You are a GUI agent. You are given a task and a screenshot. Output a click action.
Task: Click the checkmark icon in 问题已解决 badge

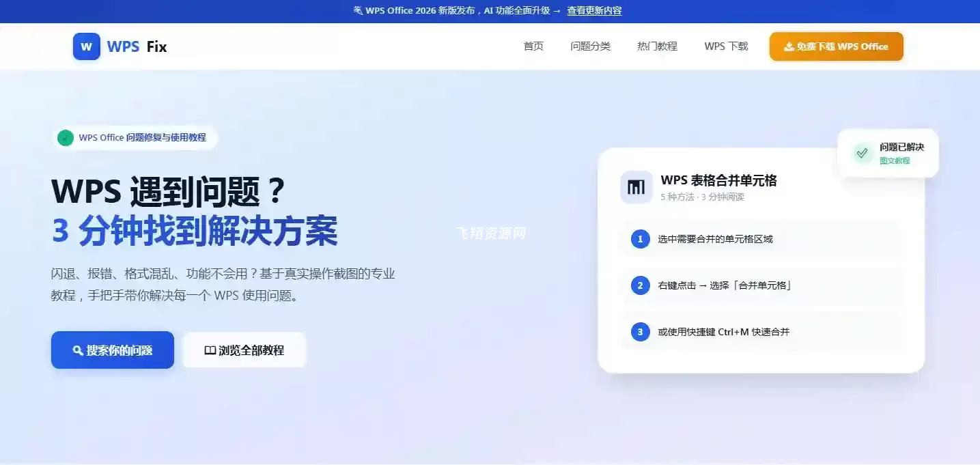pos(863,153)
